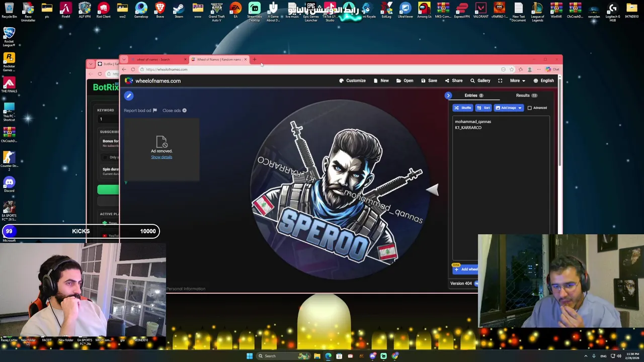Open Grand Theft Auto V shortcut
The image size is (644, 362).
point(216,12)
